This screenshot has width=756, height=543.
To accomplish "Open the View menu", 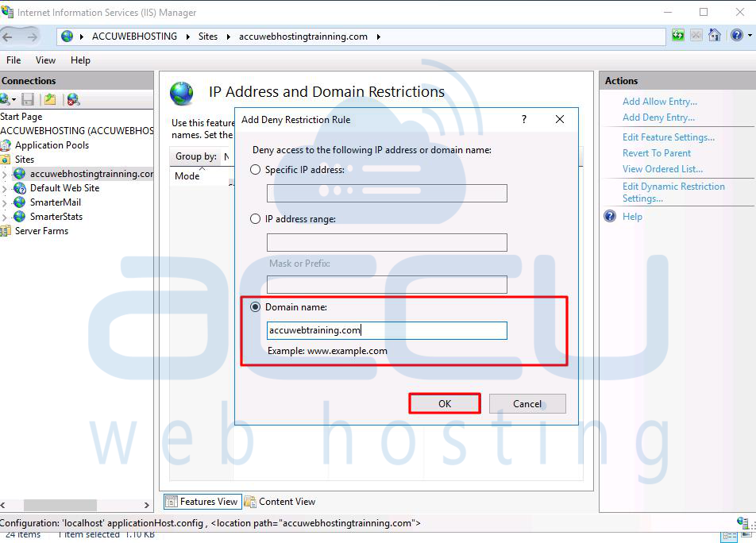I will tap(45, 60).
